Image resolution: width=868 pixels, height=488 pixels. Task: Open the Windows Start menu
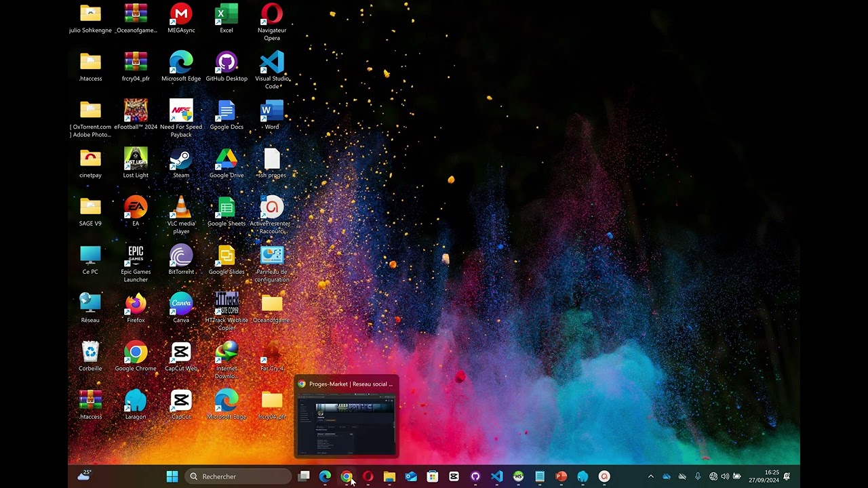coord(172,476)
